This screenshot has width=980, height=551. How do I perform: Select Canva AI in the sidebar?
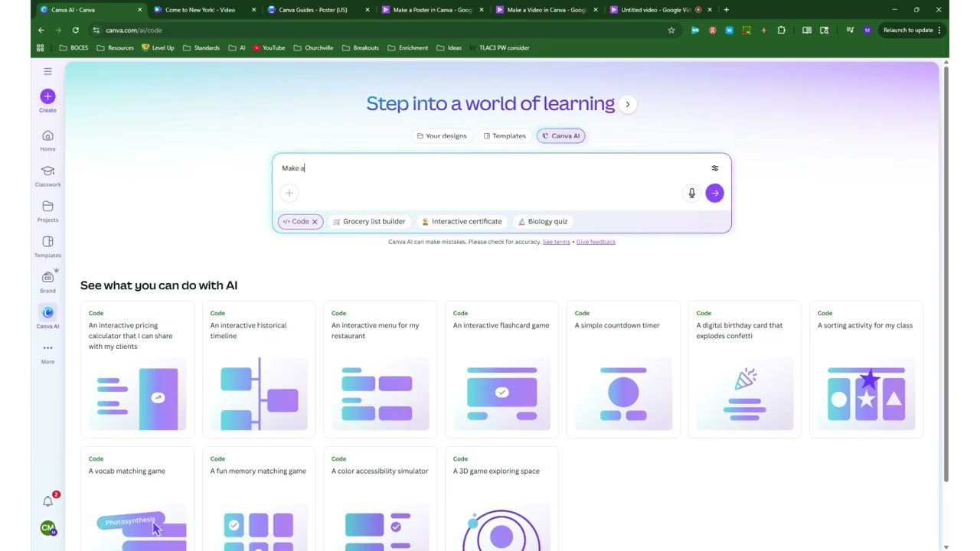tap(47, 317)
